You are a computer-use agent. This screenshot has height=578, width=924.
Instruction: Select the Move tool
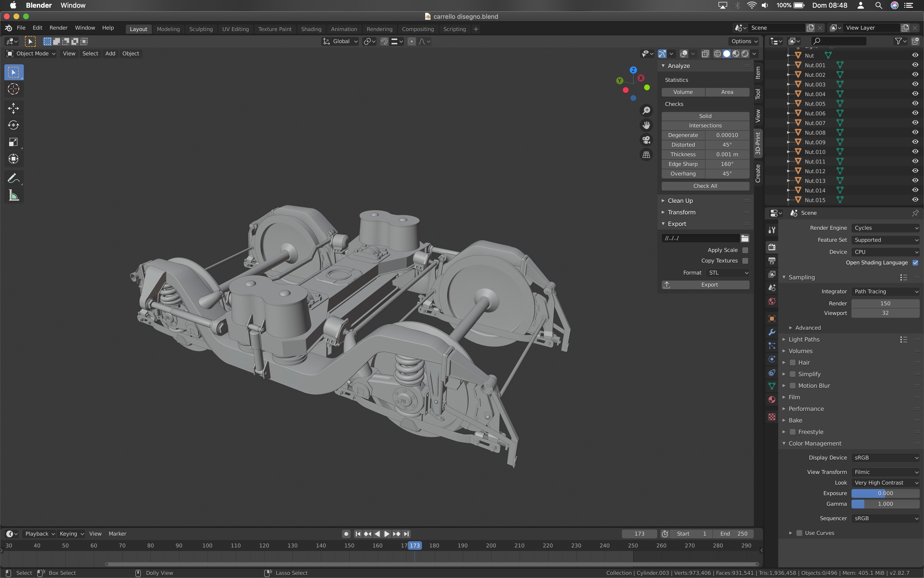point(14,108)
